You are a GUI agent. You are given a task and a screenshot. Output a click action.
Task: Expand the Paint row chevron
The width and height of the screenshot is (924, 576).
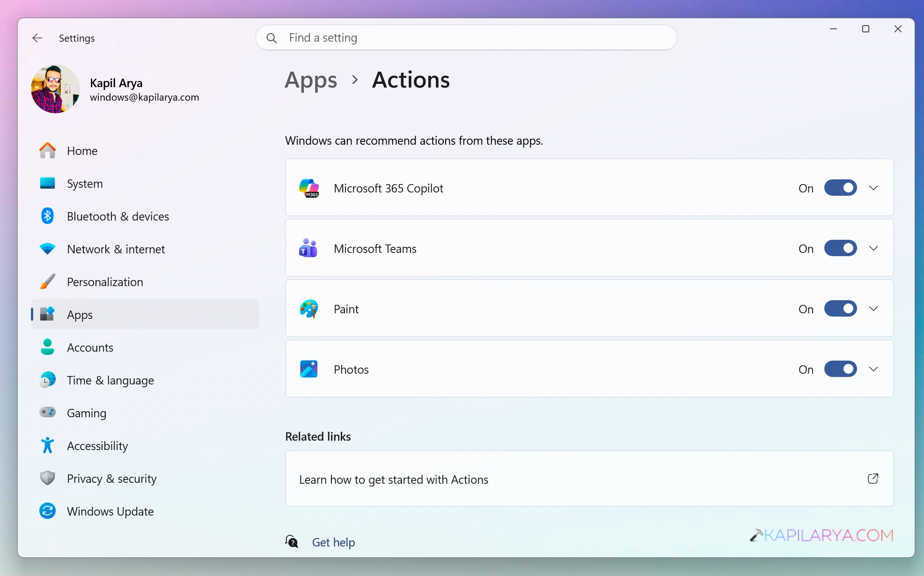point(873,309)
